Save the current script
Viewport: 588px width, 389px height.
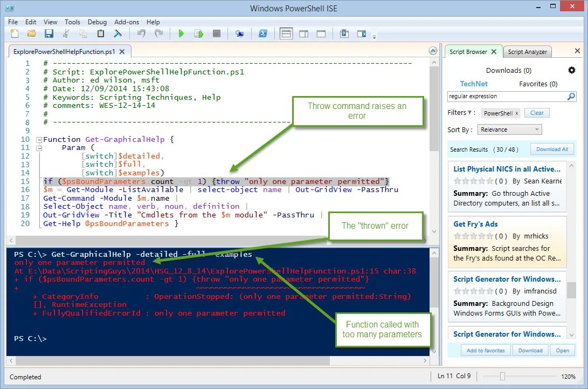tap(49, 34)
